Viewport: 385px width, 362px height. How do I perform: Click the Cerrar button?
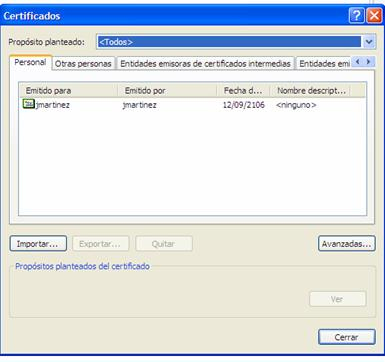347,337
